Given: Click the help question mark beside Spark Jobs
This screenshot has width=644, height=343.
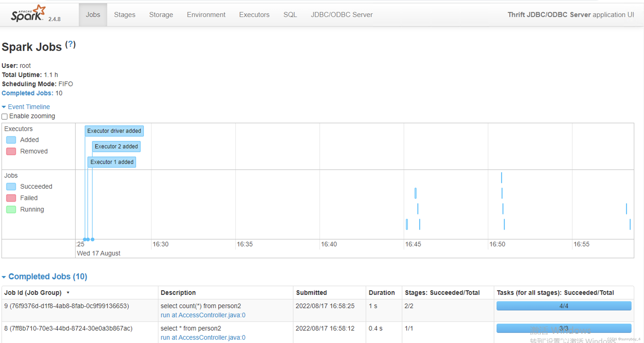Looking at the screenshot, I should coord(70,44).
